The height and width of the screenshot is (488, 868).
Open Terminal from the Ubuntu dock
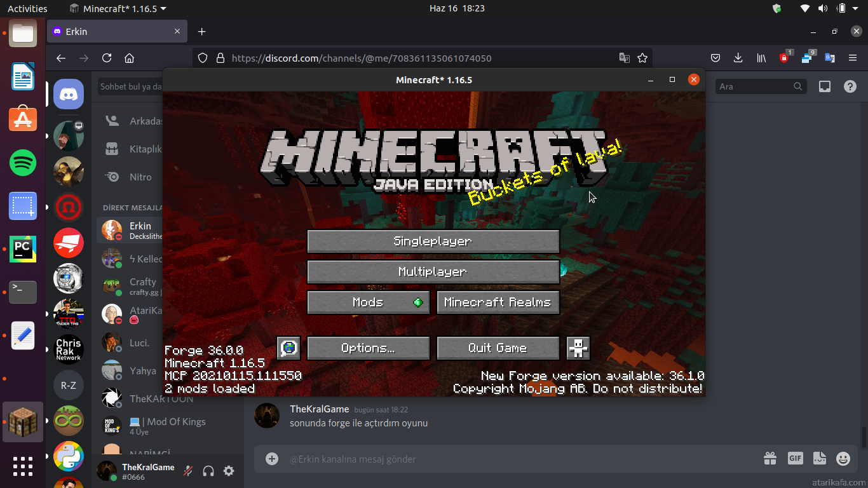(23, 292)
